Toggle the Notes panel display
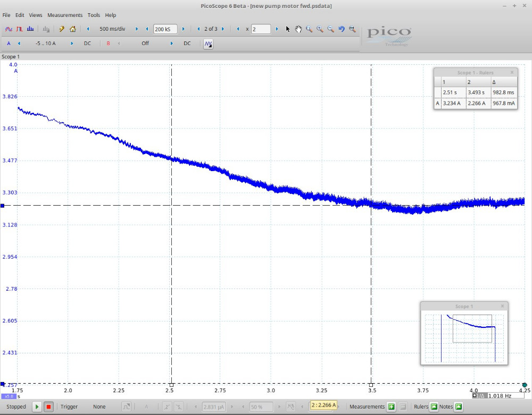This screenshot has width=532, height=415. pos(459,407)
